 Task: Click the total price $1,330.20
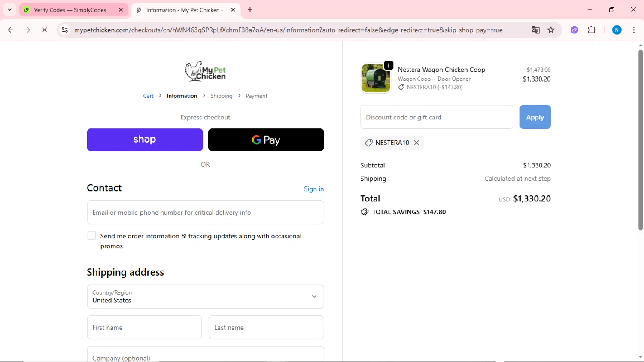pos(532,198)
